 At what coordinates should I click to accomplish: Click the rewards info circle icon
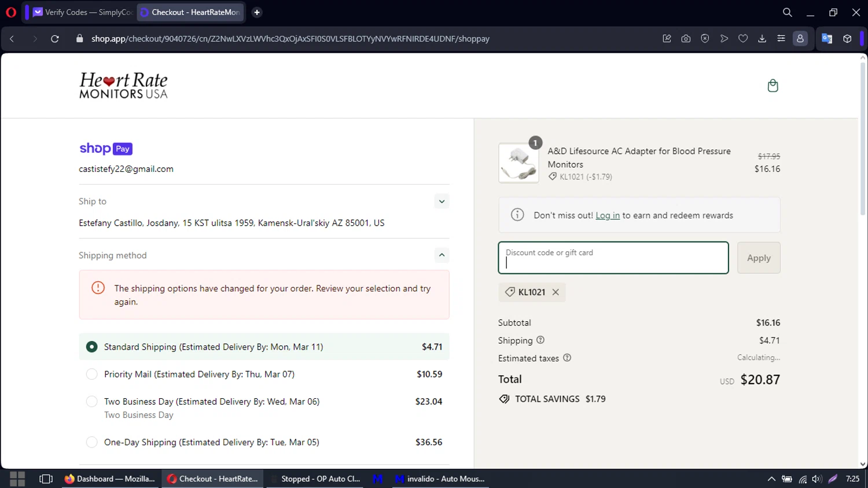click(517, 215)
